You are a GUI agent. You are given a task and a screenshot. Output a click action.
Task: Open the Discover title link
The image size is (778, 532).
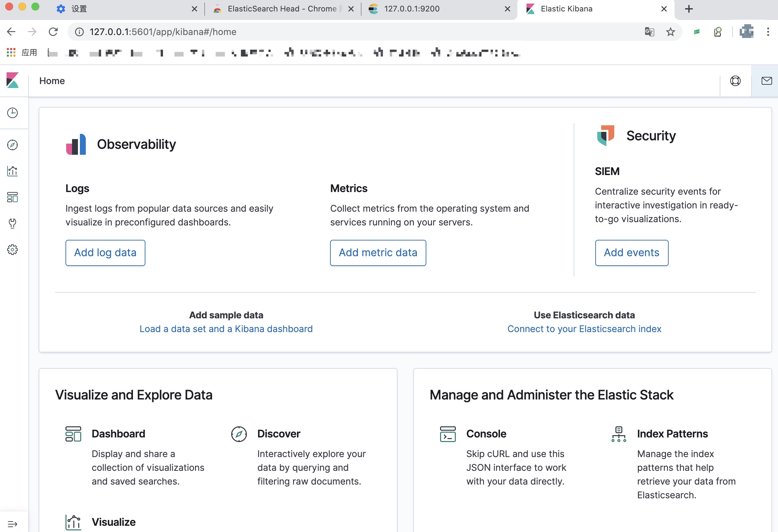click(279, 434)
